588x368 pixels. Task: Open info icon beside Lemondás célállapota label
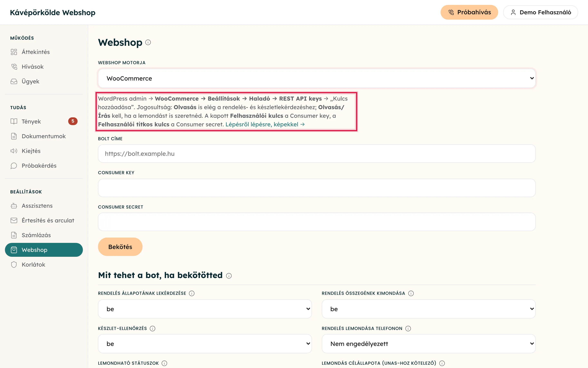click(x=442, y=363)
